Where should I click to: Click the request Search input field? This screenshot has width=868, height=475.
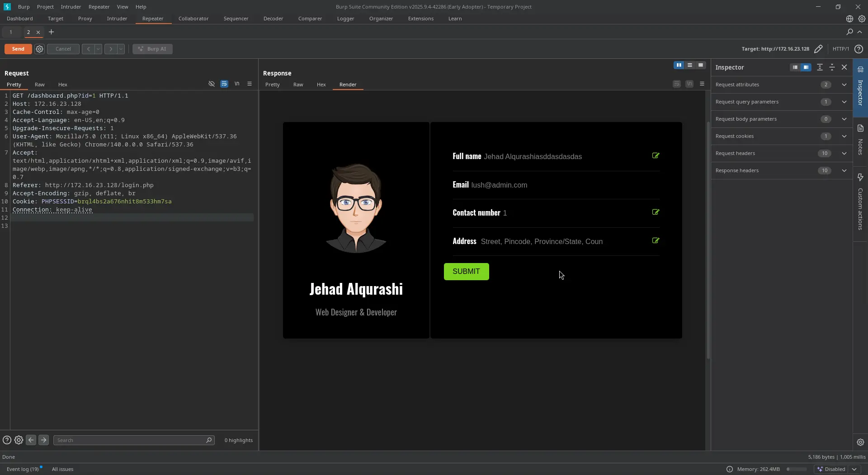point(130,440)
